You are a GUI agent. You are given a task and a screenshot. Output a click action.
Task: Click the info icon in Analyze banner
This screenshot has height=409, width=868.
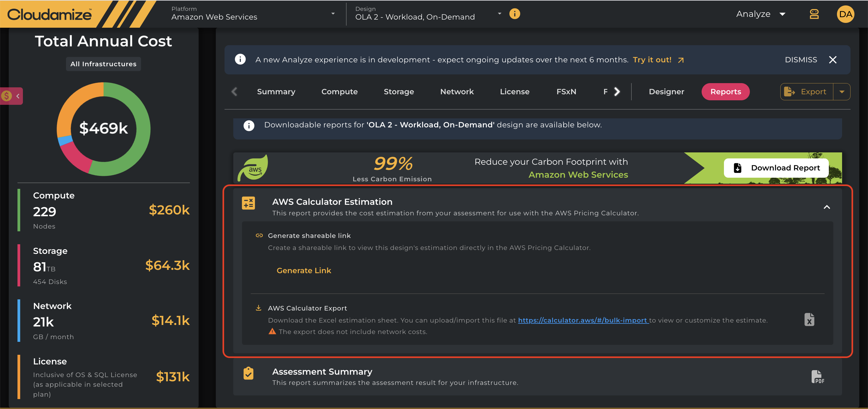click(x=240, y=60)
